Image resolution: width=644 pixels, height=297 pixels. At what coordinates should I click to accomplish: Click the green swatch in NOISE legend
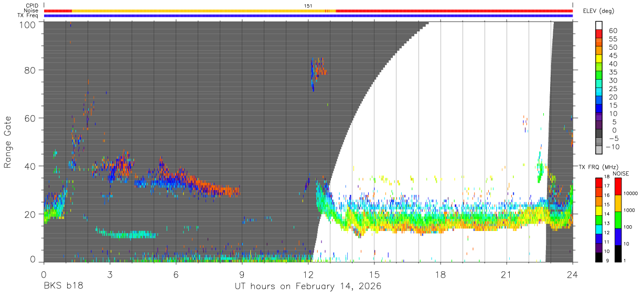tap(617, 220)
